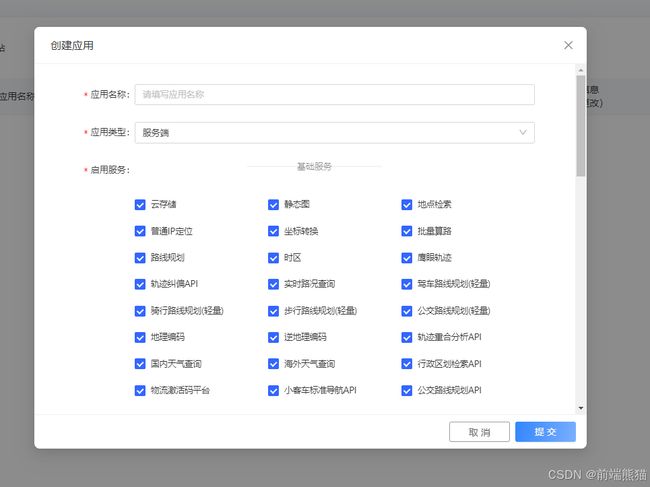Toggle 步行路线规划(轻量) checkbox

pyautogui.click(x=273, y=311)
